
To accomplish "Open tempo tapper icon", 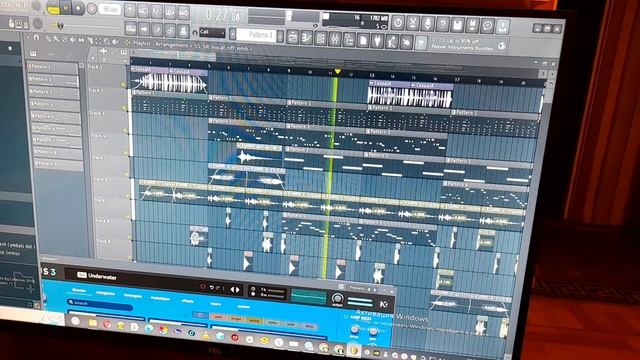I will point(392,42).
